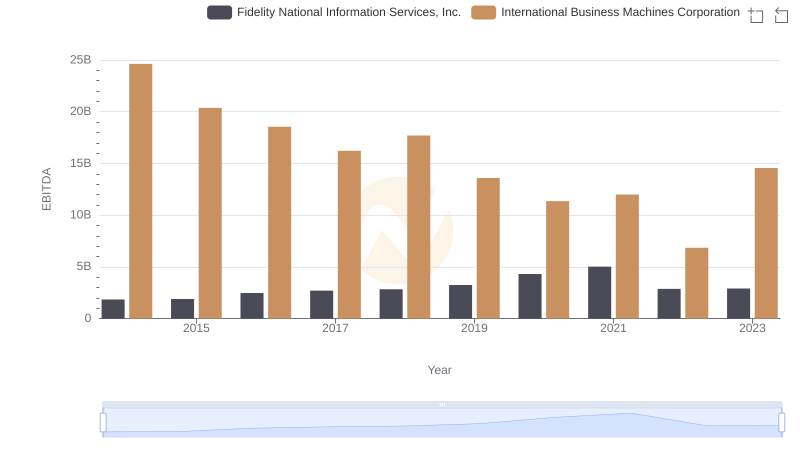Click the IBM bar for 2015
This screenshot has width=800, height=461.
click(x=210, y=213)
